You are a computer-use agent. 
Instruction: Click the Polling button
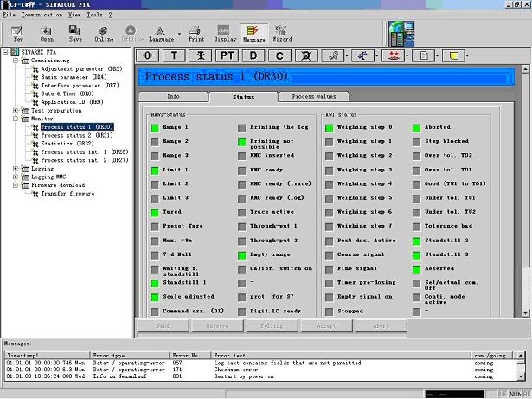tap(272, 325)
